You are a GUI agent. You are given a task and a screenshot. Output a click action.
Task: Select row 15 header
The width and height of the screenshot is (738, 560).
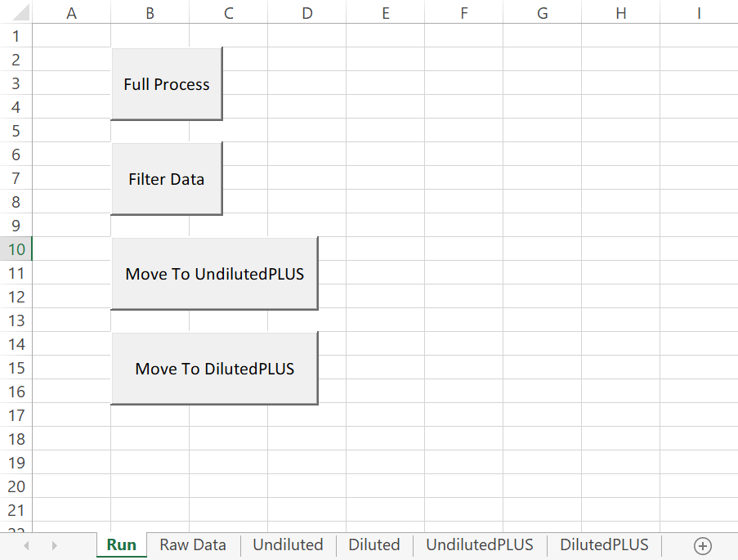pos(16,367)
